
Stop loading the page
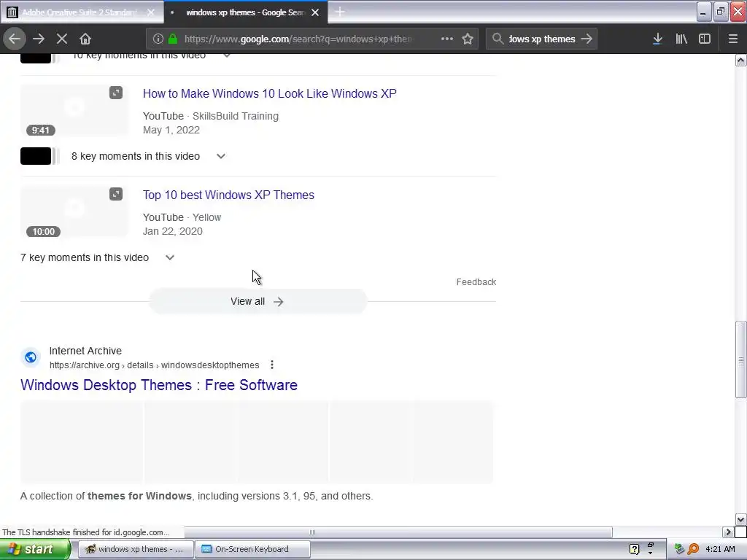coord(62,39)
